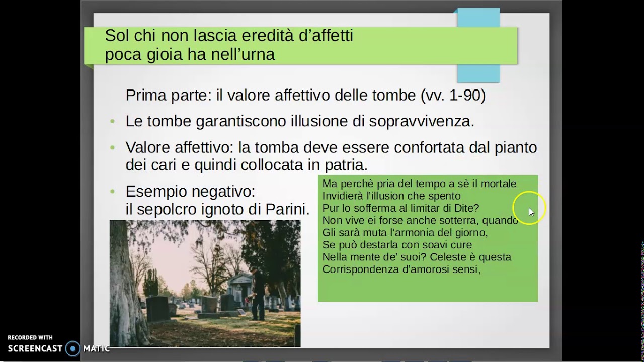This screenshot has width=644, height=362.
Task: Click the heading "Prima parte: il valore affettivo delle tombe"
Action: 271,95
